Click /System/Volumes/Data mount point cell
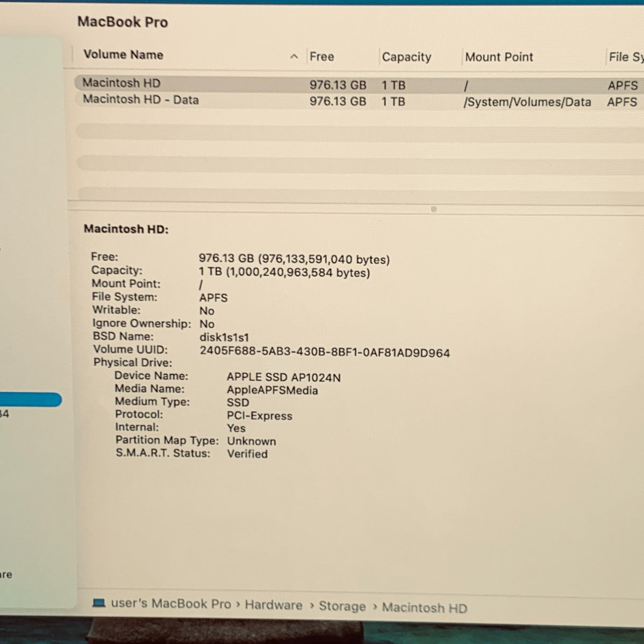Screen dimensions: 644x644 point(527,102)
